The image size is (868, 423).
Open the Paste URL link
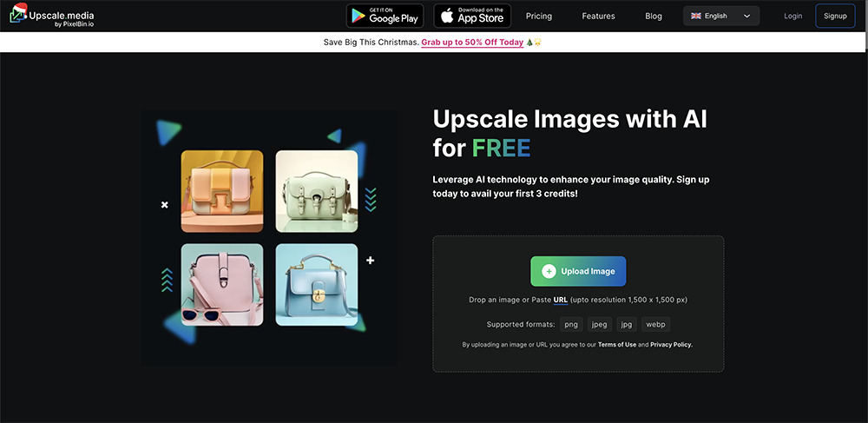560,300
